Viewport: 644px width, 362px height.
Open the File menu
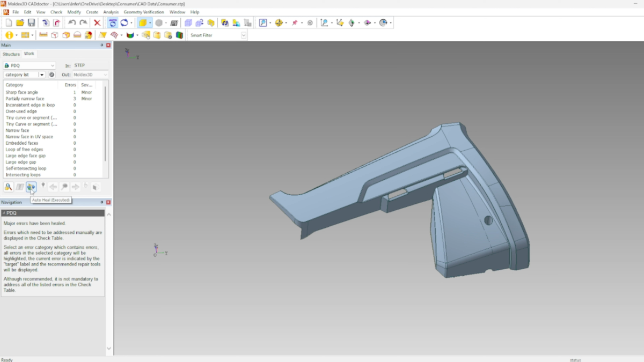16,12
